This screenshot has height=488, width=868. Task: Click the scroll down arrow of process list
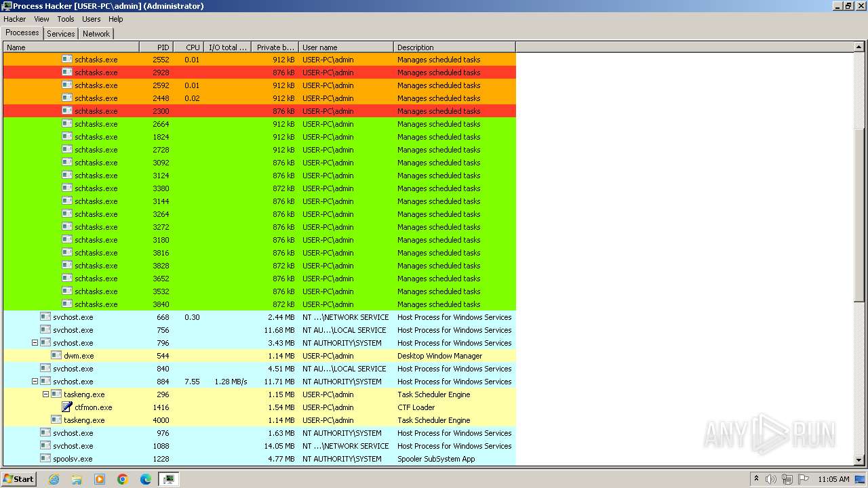click(x=859, y=460)
